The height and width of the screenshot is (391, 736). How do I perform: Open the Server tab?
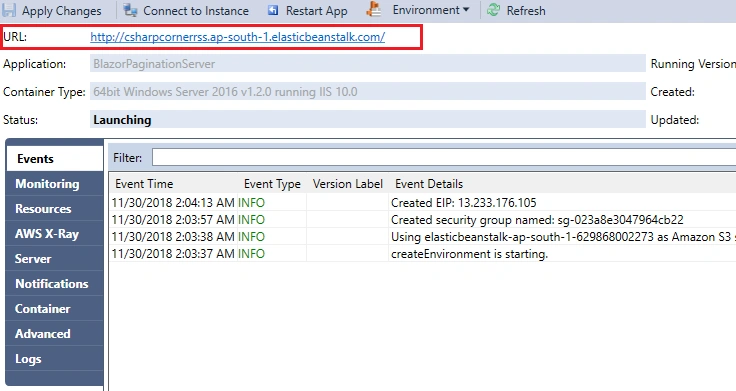pos(54,259)
